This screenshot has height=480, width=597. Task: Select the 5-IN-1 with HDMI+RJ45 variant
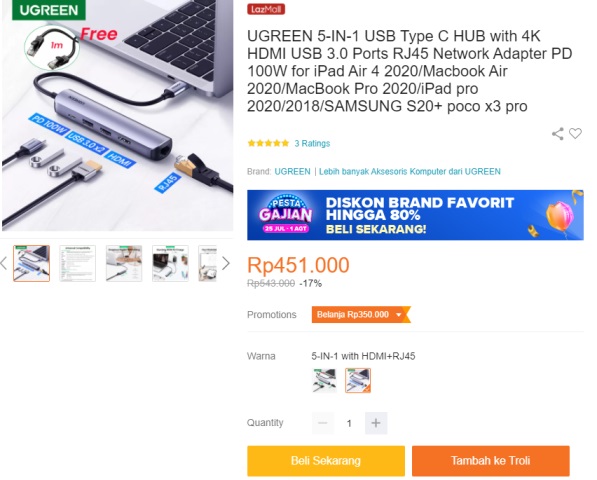[x=358, y=380]
